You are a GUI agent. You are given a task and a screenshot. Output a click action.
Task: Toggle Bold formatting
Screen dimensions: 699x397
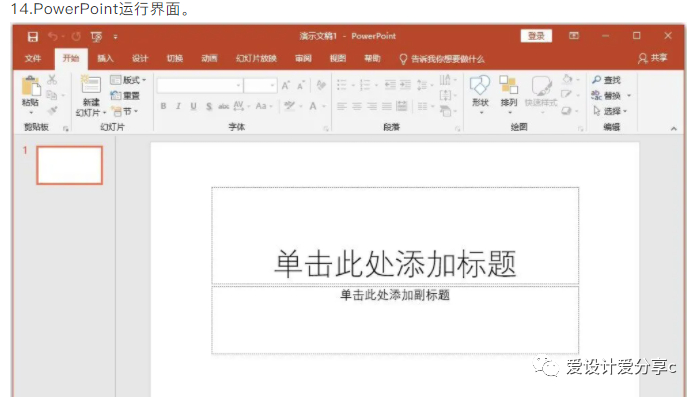pyautogui.click(x=164, y=106)
